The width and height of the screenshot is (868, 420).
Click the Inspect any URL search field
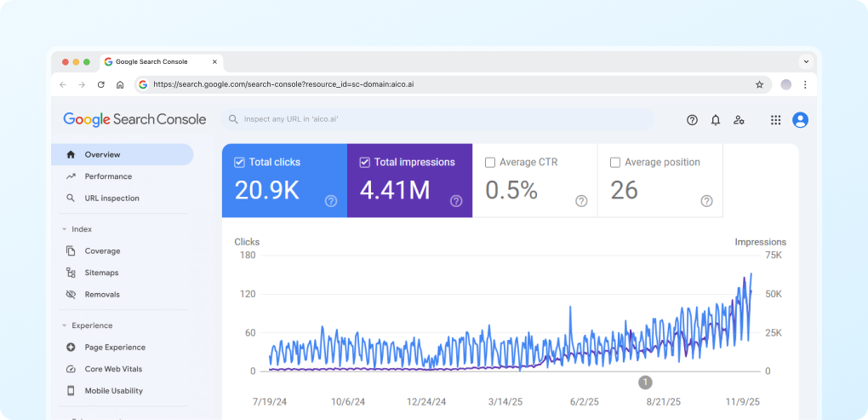438,120
